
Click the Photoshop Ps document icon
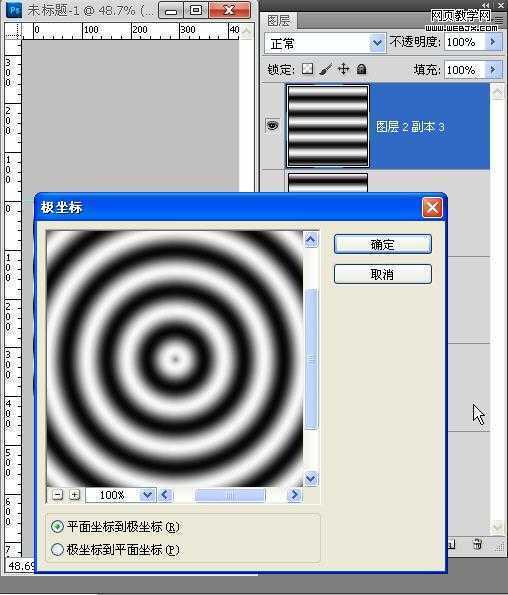[14, 10]
